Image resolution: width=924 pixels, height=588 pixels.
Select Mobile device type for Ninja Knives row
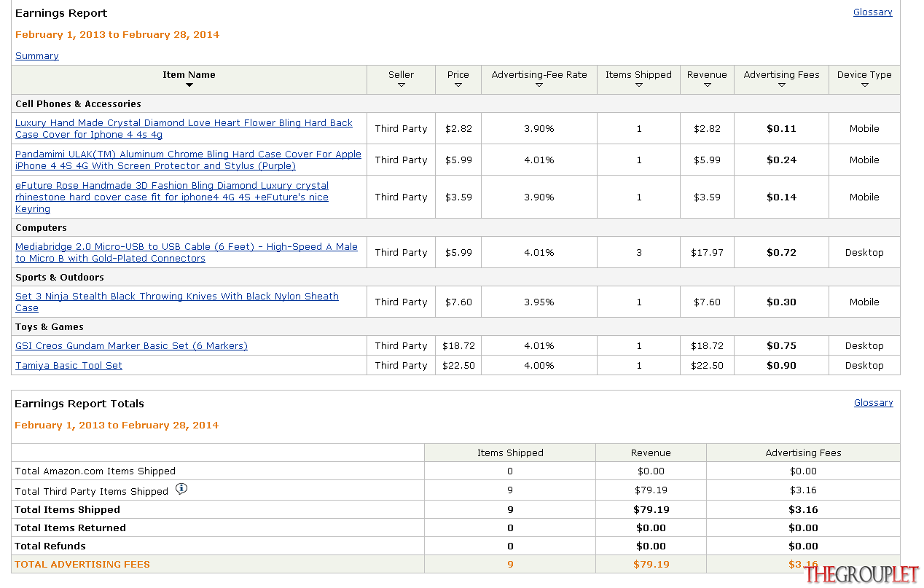(864, 302)
